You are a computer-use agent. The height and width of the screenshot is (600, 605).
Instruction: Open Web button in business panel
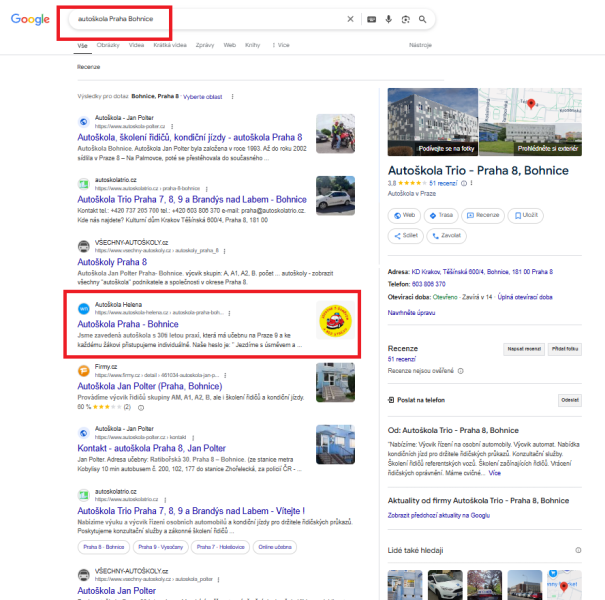click(404, 215)
